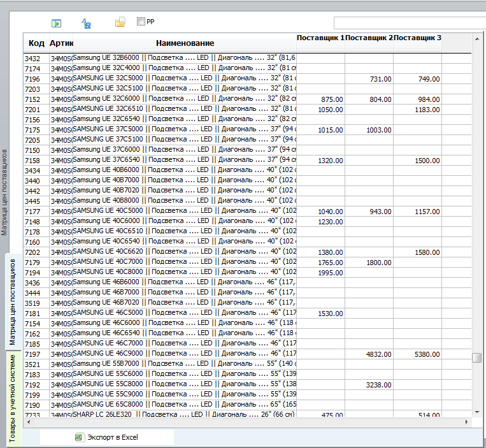
Task: Click price 1003.00 in Поставщик 2
Action: pos(379,130)
